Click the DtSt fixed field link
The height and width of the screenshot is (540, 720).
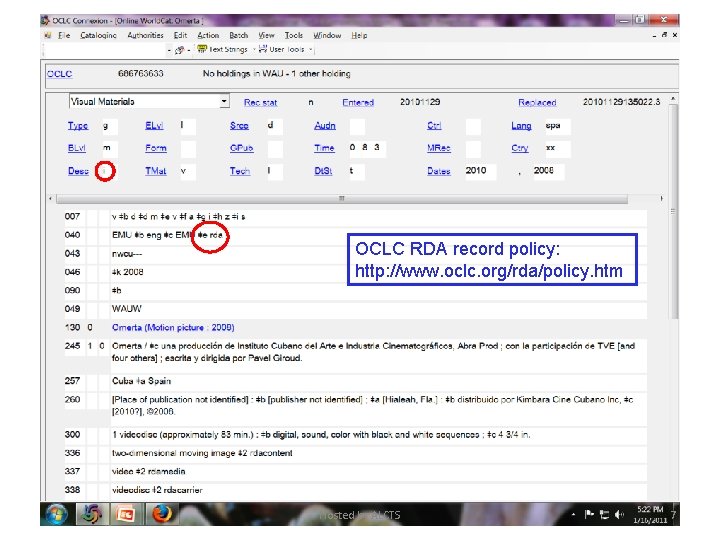coord(323,171)
